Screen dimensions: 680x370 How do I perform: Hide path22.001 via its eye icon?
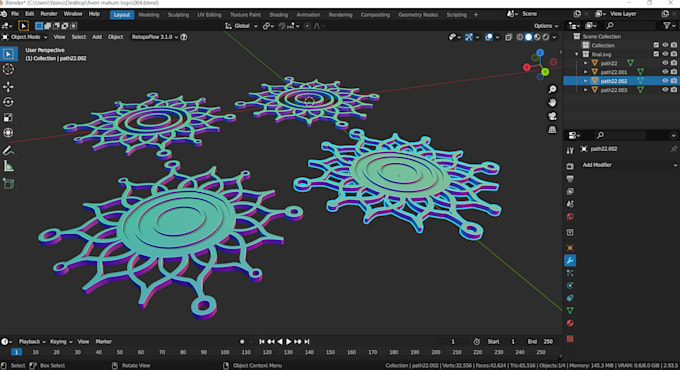[x=665, y=72]
